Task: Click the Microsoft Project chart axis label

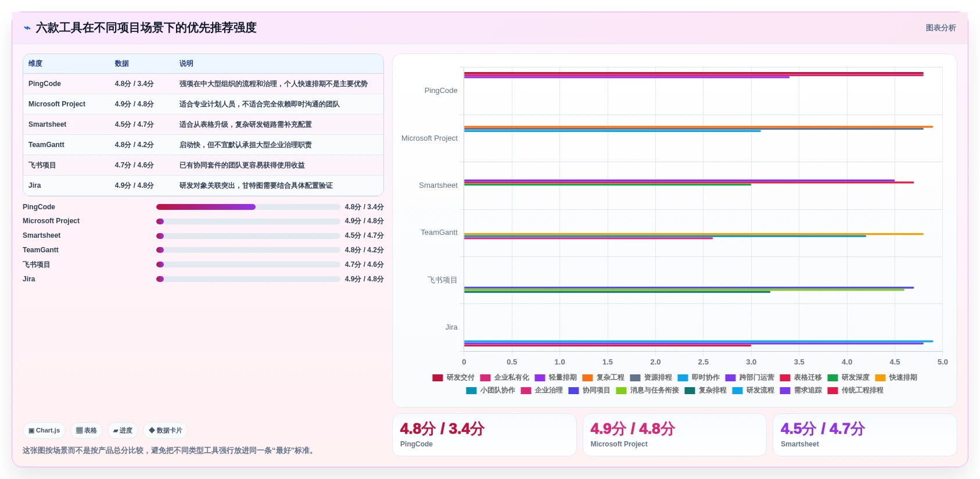Action: coord(429,138)
